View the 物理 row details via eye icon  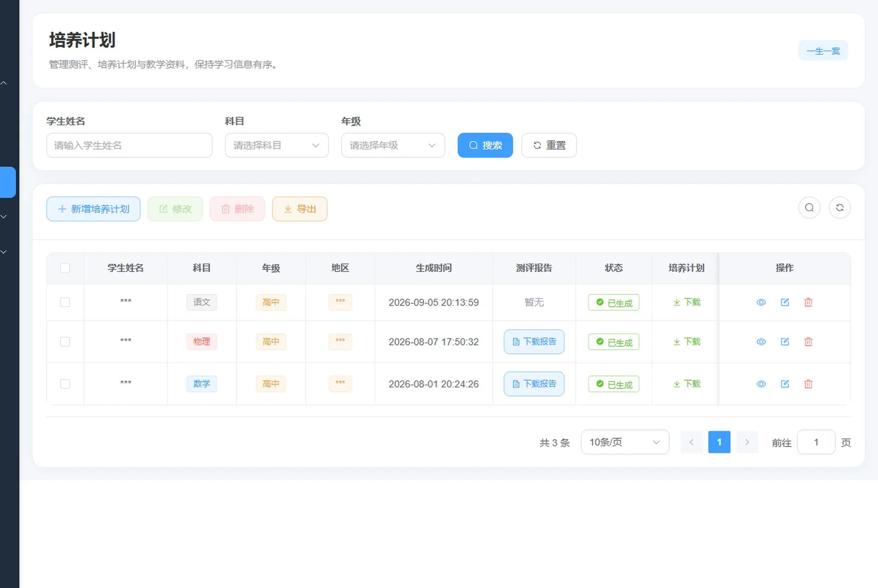coord(761,342)
